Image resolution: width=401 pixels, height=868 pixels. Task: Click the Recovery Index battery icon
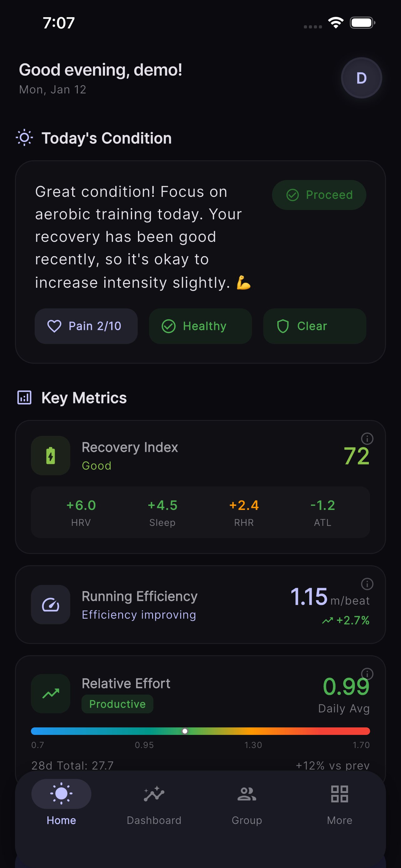(x=50, y=455)
